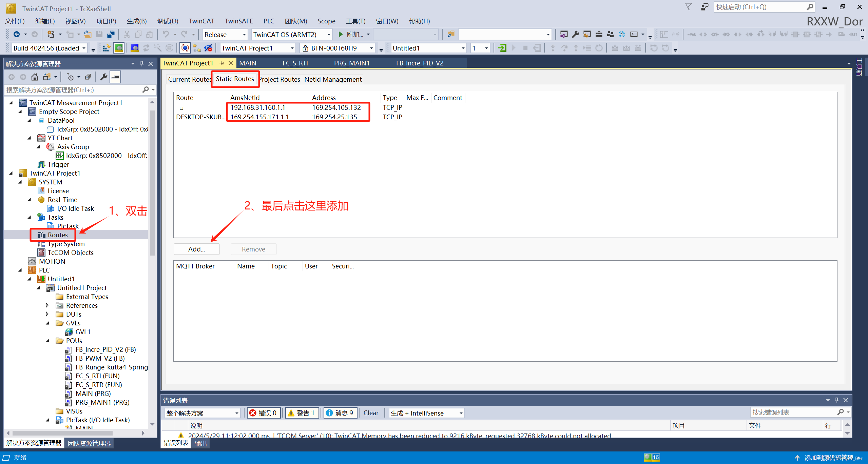
Task: Click Pending Changes Filter clock icon
Action: click(x=70, y=77)
